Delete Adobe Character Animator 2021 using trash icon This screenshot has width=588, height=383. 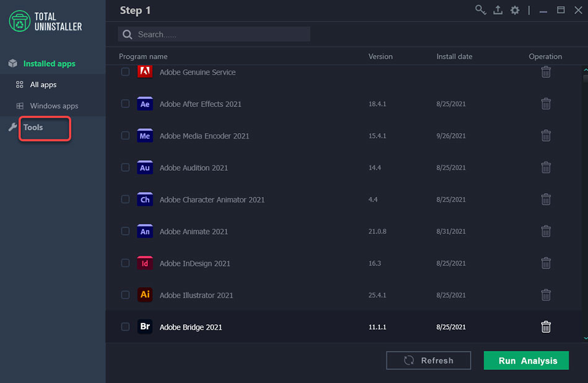click(x=546, y=199)
